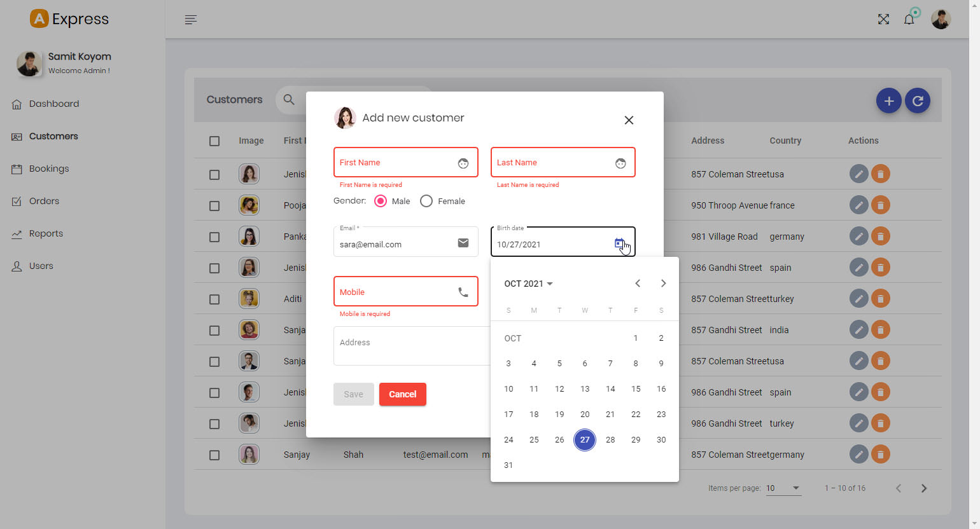Open the birth date calendar icon
Image resolution: width=980 pixels, height=529 pixels.
click(x=619, y=244)
